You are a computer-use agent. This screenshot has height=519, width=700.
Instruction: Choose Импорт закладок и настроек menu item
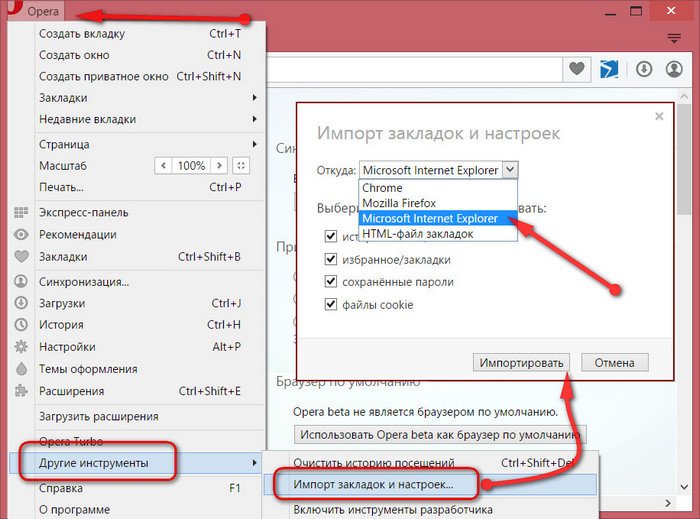[x=373, y=485]
